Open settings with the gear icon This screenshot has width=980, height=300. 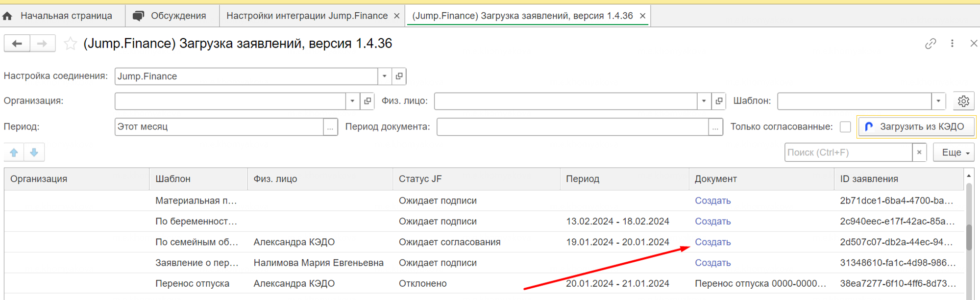click(963, 101)
